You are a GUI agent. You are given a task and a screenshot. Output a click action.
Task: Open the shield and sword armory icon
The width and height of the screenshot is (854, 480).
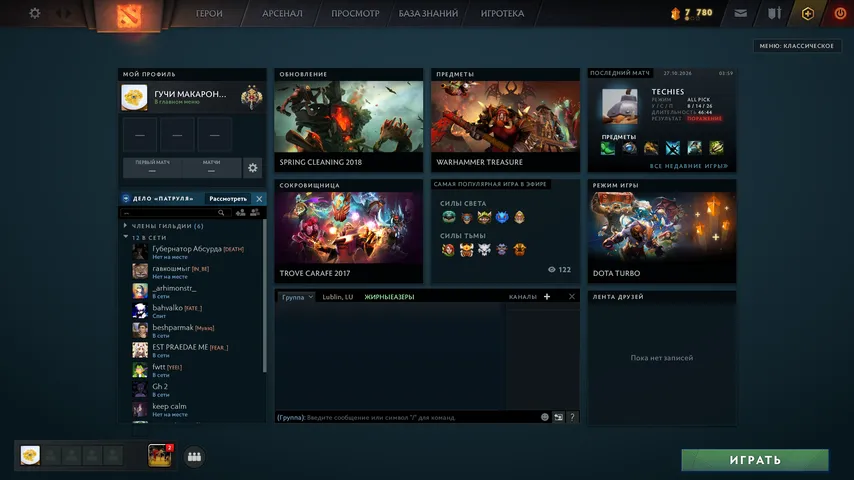tap(774, 13)
